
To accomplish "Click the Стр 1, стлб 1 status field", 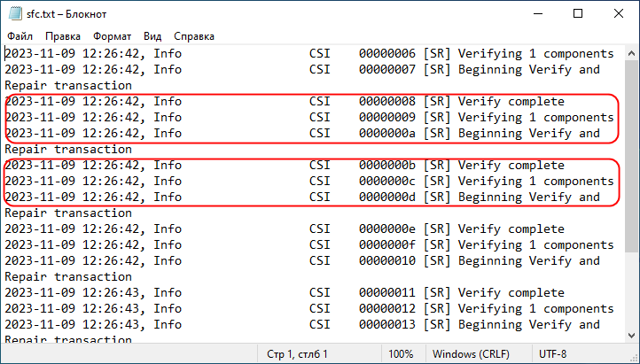I will 297,353.
